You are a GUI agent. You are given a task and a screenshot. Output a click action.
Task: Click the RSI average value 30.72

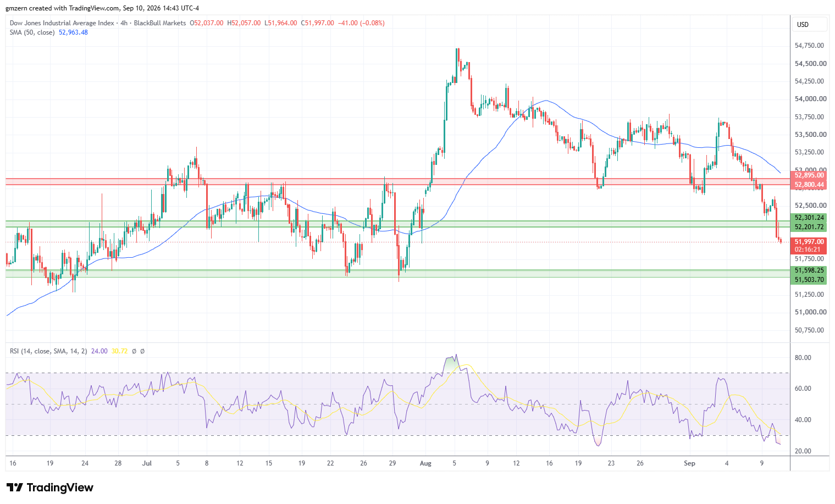(x=119, y=351)
